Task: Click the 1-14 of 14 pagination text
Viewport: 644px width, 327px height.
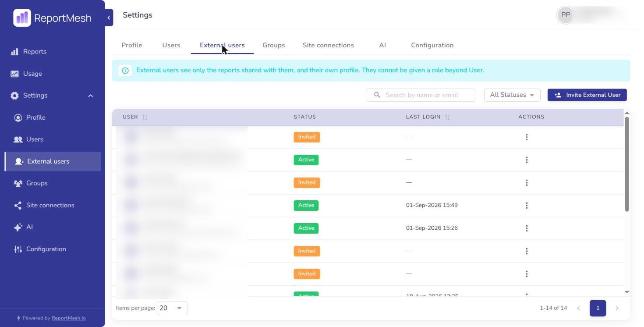Action: 553,308
